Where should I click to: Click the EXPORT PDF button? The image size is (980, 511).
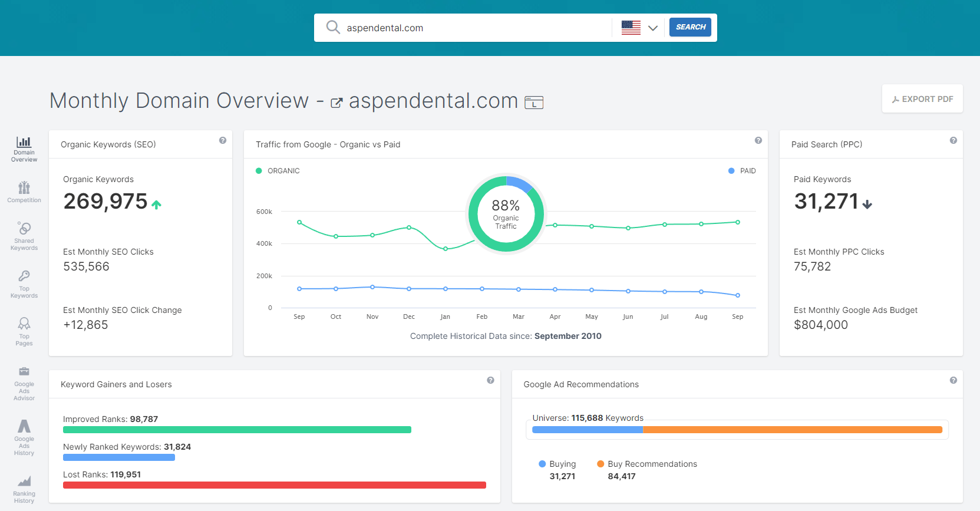tap(922, 99)
